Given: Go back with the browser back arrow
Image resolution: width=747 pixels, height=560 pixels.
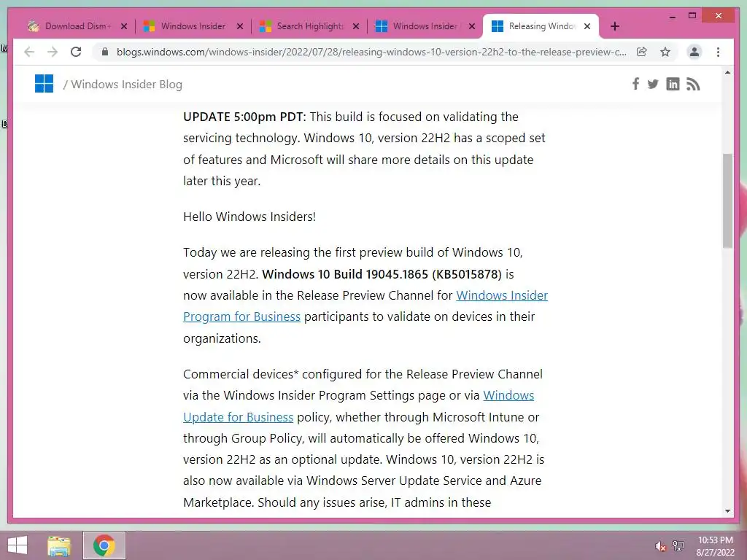Looking at the screenshot, I should (x=29, y=52).
